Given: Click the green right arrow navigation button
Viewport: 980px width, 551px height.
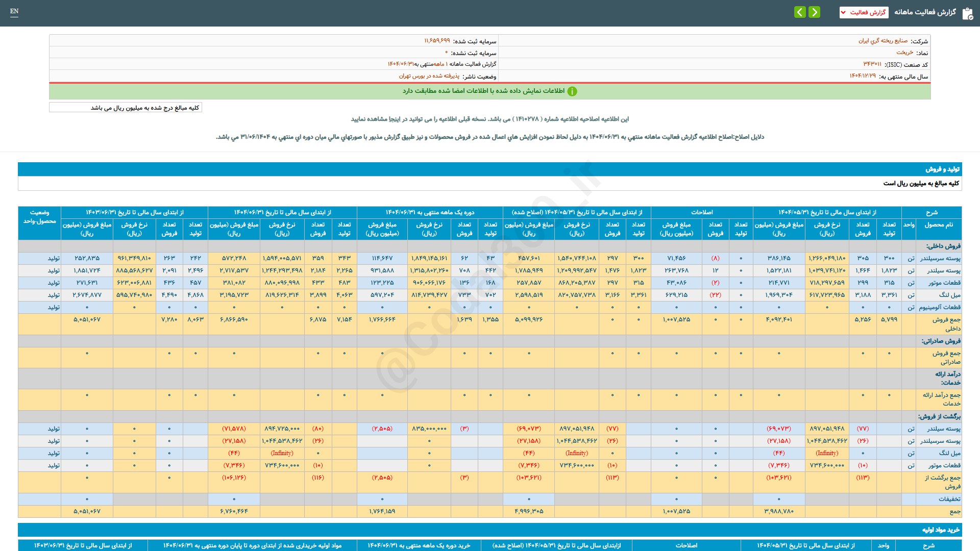Looking at the screenshot, I should [x=815, y=12].
